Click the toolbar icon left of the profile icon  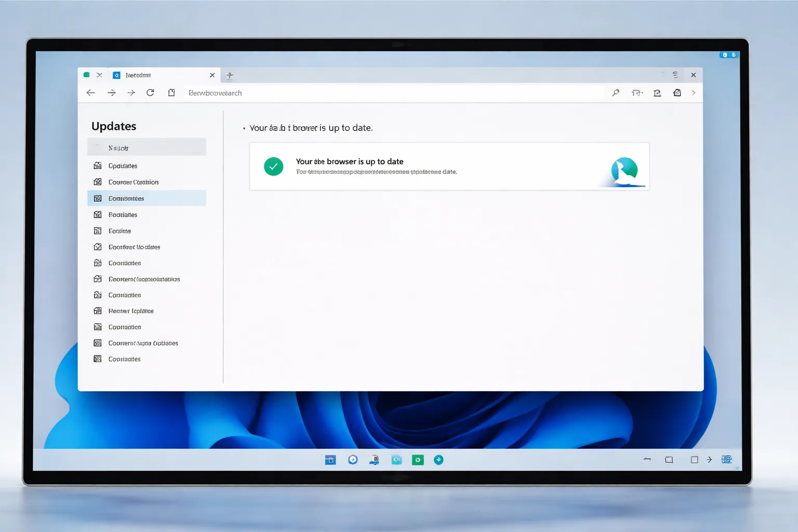637,93
